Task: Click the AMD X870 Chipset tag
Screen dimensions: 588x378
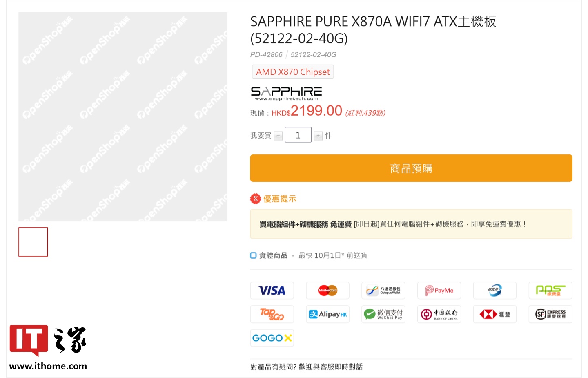Action: (292, 72)
